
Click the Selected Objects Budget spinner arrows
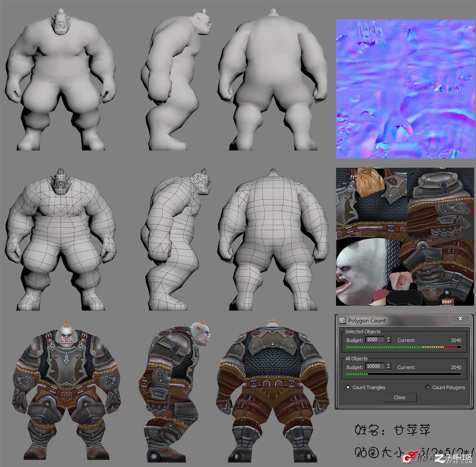388,340
